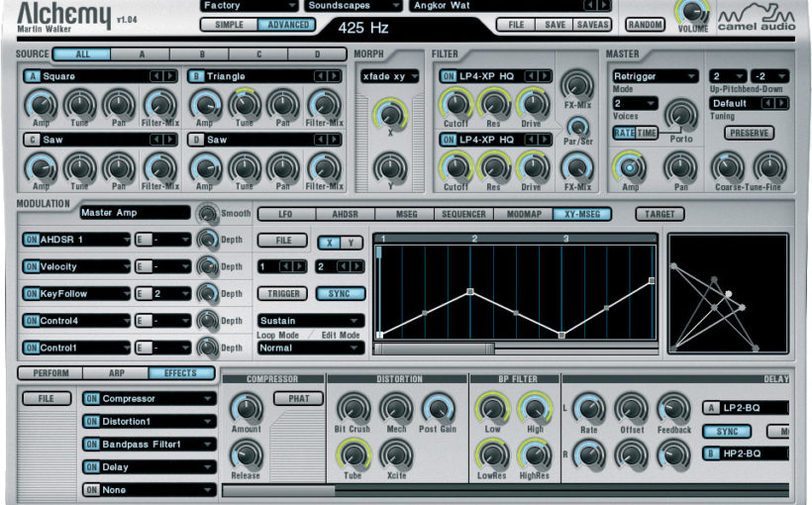This screenshot has height=505, width=812.
Task: Toggle ON switch for Velocity modulator
Action: [x=32, y=266]
